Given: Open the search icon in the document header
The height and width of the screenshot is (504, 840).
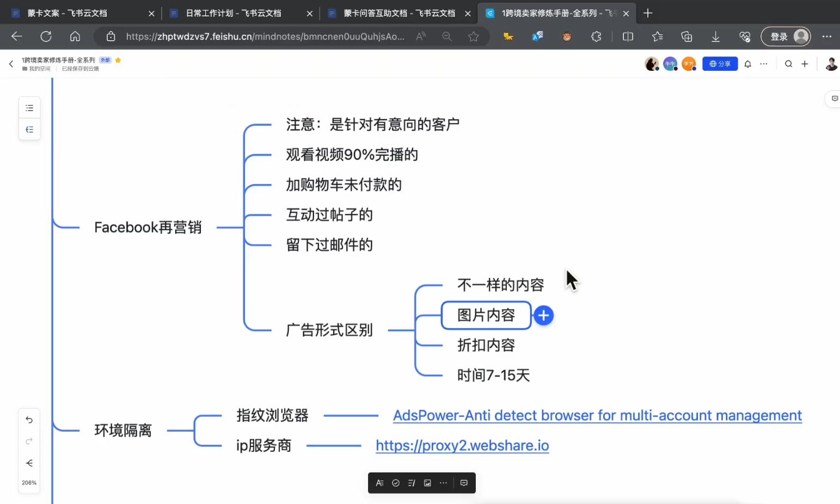Looking at the screenshot, I should [788, 64].
